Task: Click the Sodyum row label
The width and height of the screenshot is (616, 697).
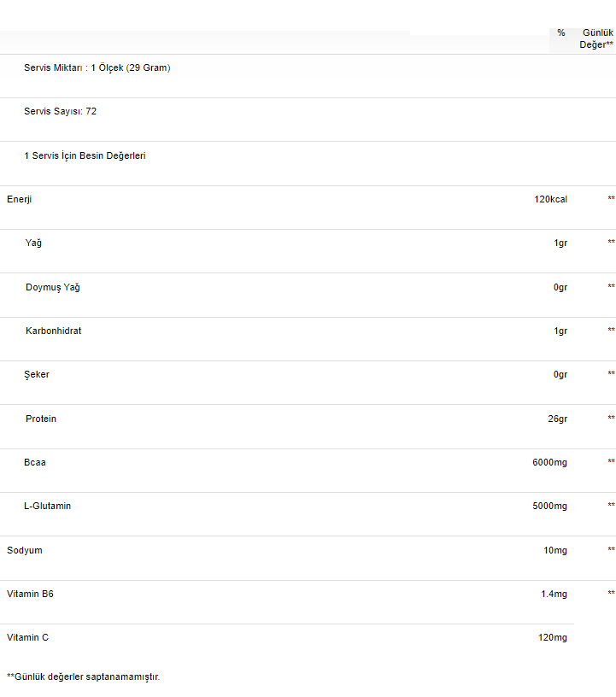Action: (25, 551)
